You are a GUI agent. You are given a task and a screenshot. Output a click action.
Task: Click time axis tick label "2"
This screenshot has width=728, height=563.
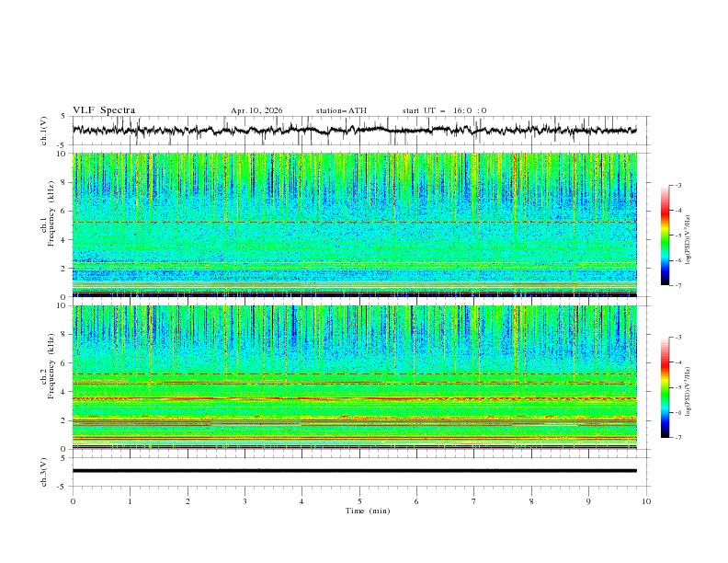(x=188, y=501)
